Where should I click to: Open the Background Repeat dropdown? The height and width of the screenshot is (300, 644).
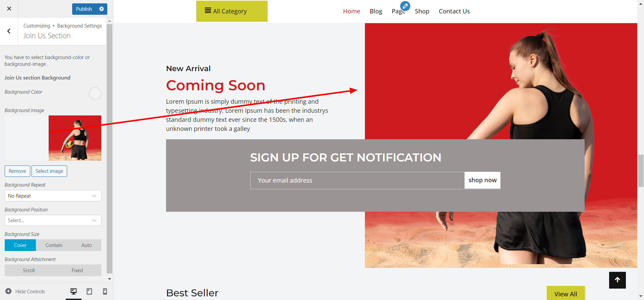[x=53, y=196]
